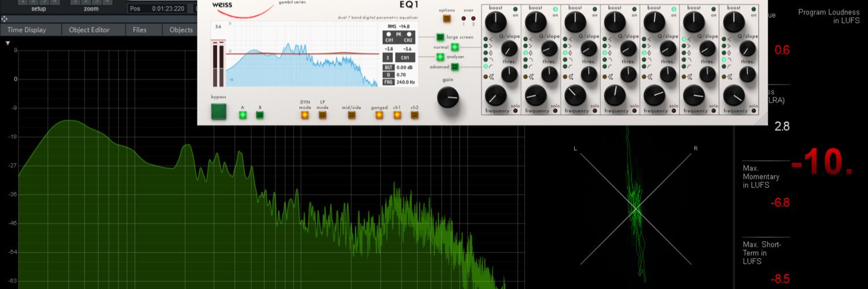Toggle band 4 on LED

coord(634,10)
